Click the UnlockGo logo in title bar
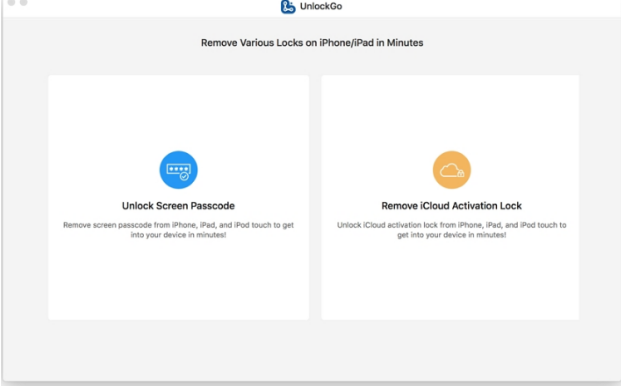The height and width of the screenshot is (386, 621). pyautogui.click(x=288, y=7)
